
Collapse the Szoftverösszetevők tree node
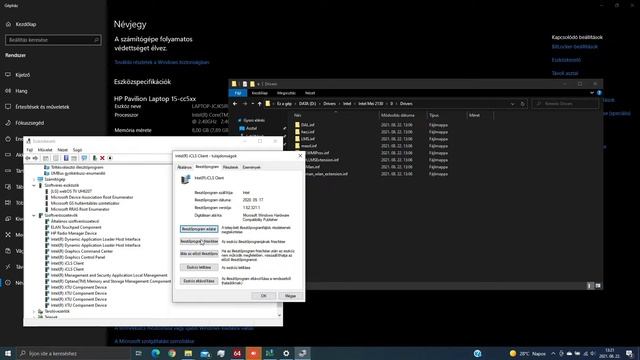coord(34,215)
